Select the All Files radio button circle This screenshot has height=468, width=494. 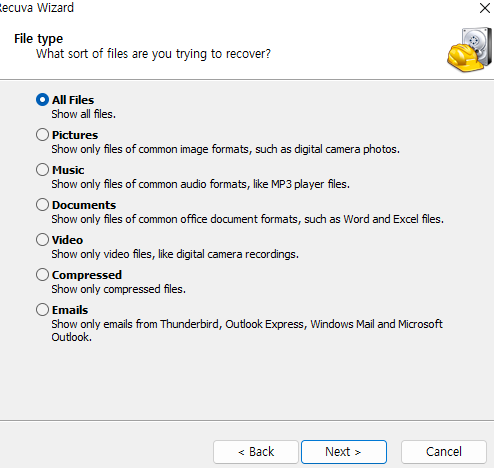tap(42, 100)
